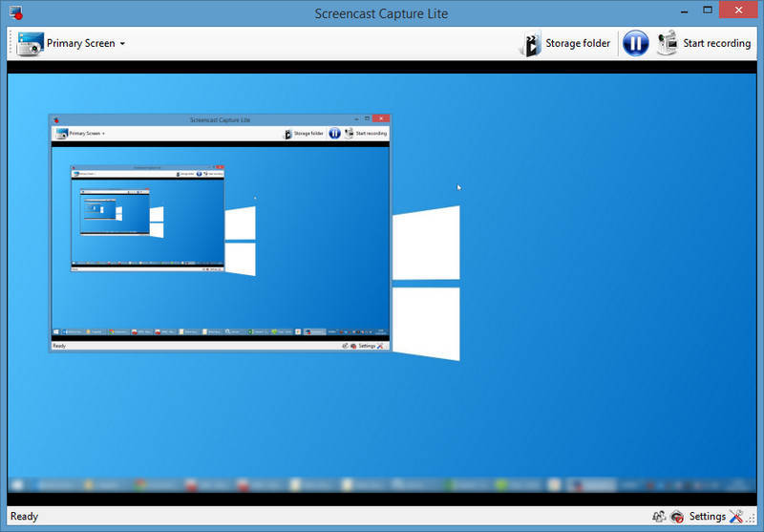This screenshot has width=764, height=532.
Task: Minimize the Screencast Capture Lite window
Action: (x=684, y=11)
